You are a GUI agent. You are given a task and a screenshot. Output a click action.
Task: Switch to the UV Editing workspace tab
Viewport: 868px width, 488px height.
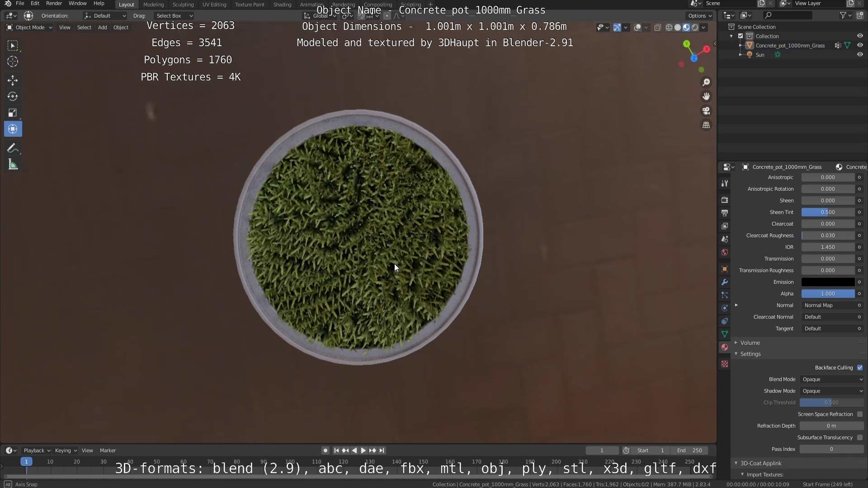point(214,5)
